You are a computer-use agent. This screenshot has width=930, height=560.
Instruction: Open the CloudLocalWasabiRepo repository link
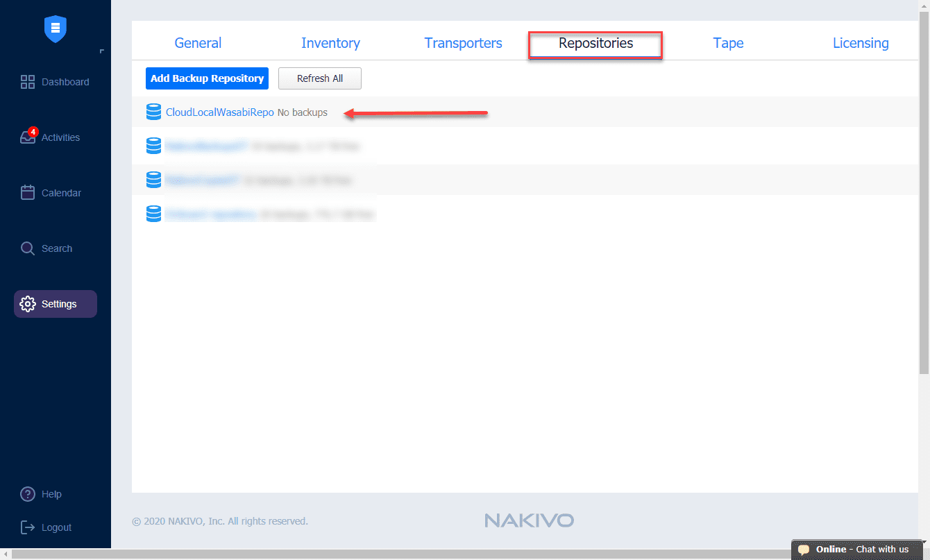pyautogui.click(x=220, y=112)
